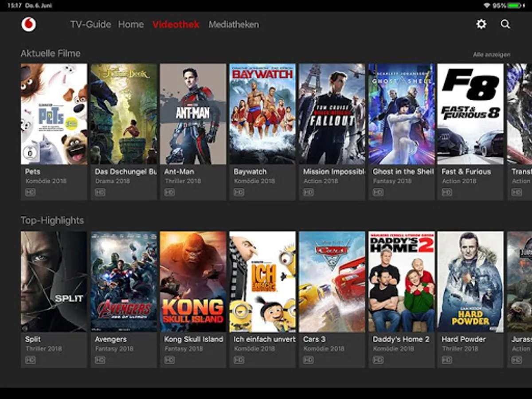Image resolution: width=532 pixels, height=399 pixels.
Task: Open the Mission Impossible Fallout poster
Action: pyautogui.click(x=332, y=114)
